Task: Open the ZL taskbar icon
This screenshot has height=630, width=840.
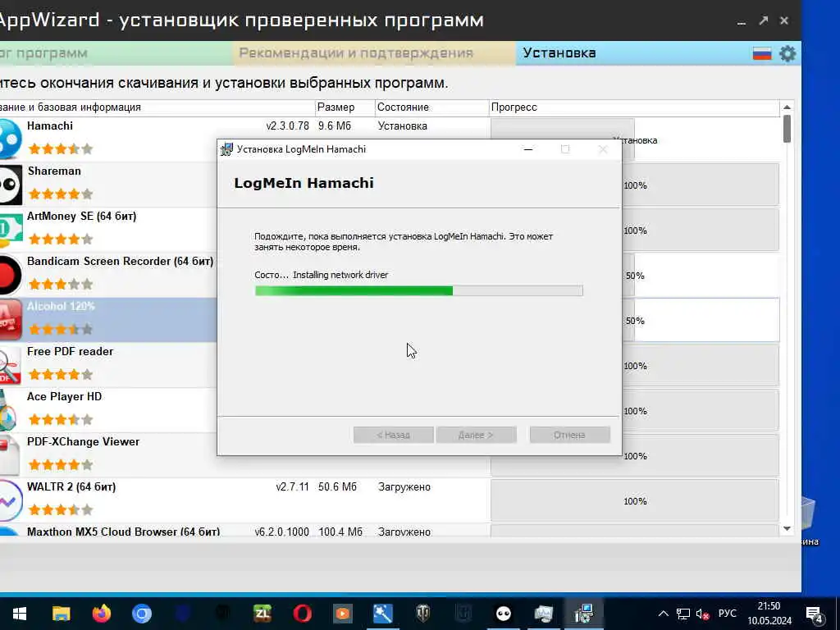Action: pos(262,614)
